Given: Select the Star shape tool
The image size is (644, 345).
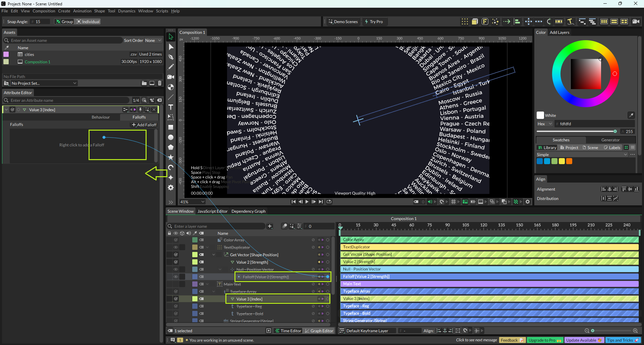Looking at the screenshot, I should pyautogui.click(x=171, y=157).
